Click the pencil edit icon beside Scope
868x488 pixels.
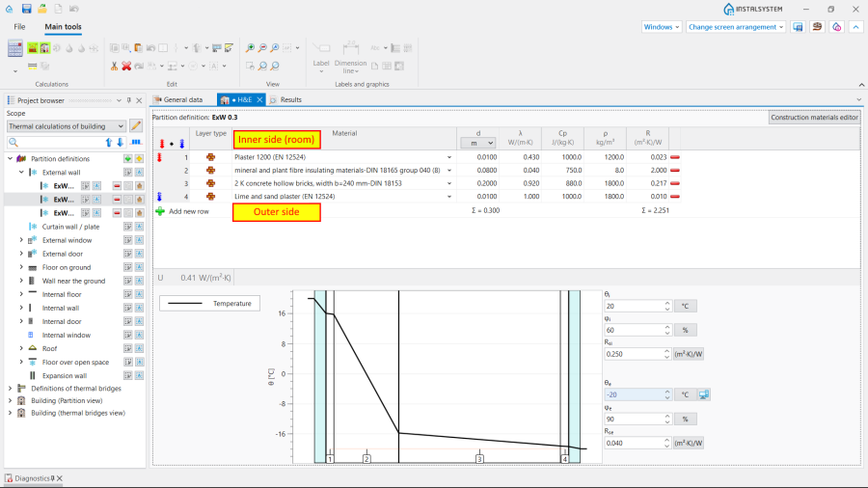(136, 126)
